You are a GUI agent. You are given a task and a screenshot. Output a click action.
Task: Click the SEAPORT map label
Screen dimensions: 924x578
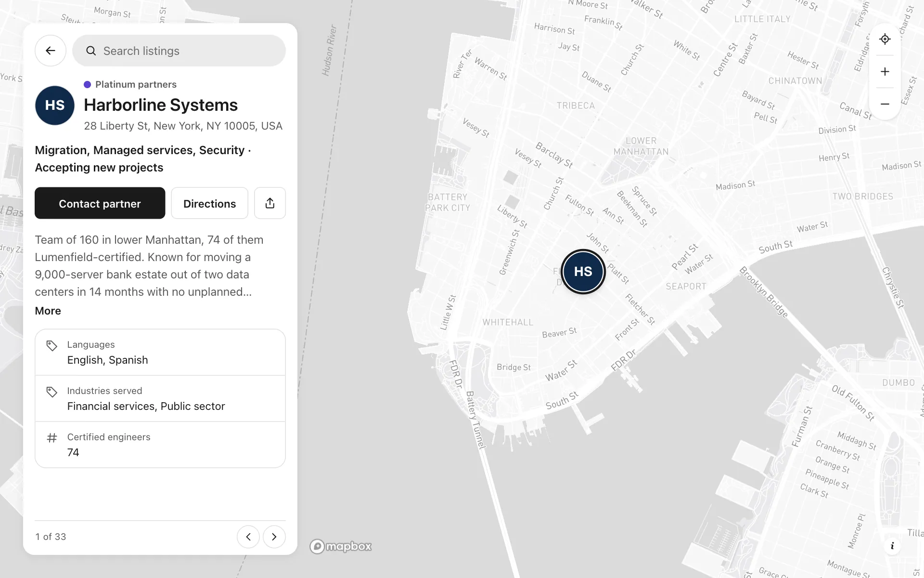[x=686, y=286]
